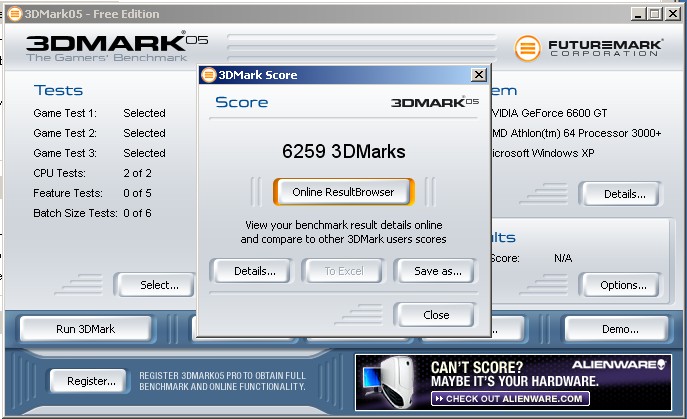Image resolution: width=687 pixels, height=419 pixels.
Task: Click the Futuremark orange logo icon
Action: 528,48
